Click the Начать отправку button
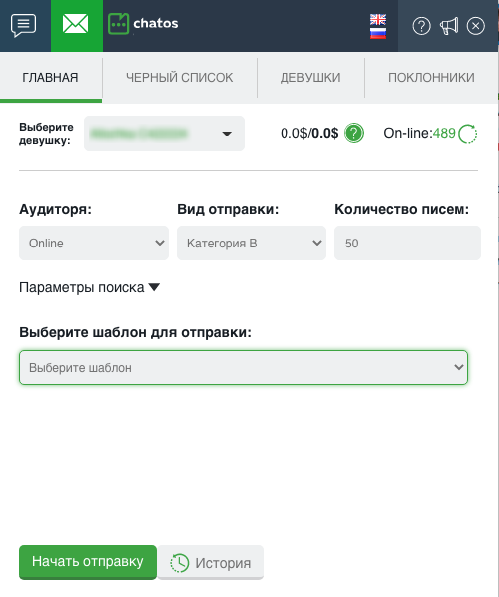 [x=88, y=562]
